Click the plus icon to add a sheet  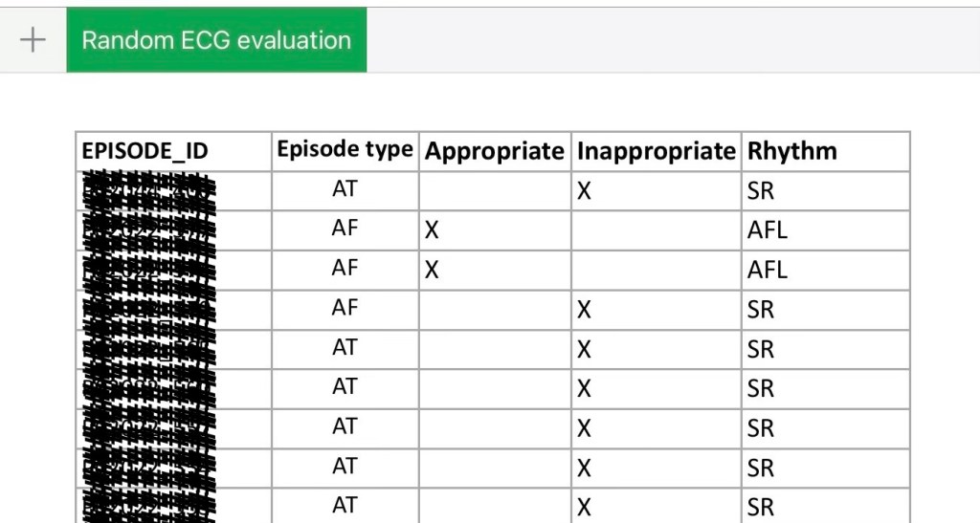pyautogui.click(x=33, y=40)
